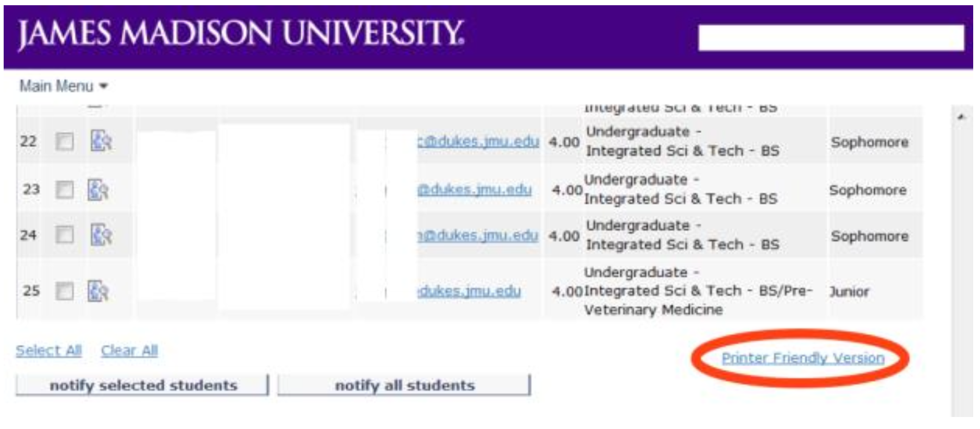Select Integrated Sci & Tech program in row 23
Image resolution: width=980 pixels, height=429 pixels.
click(x=681, y=199)
